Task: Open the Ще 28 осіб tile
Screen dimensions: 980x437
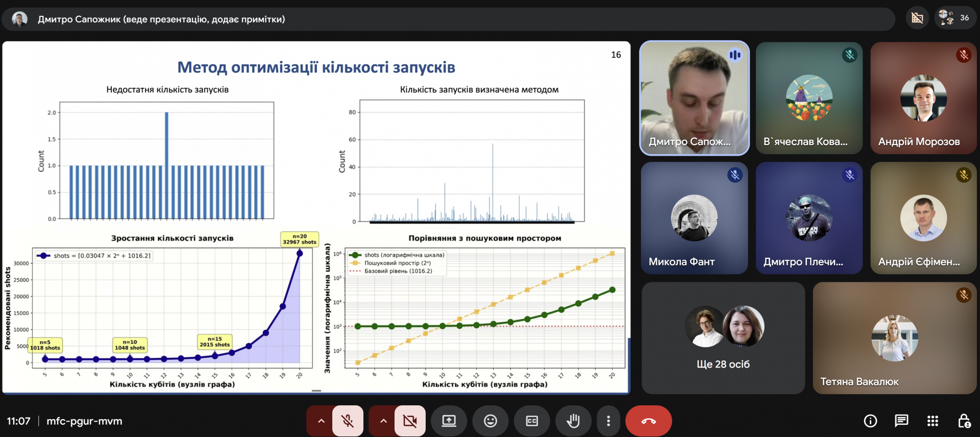Action: click(723, 338)
